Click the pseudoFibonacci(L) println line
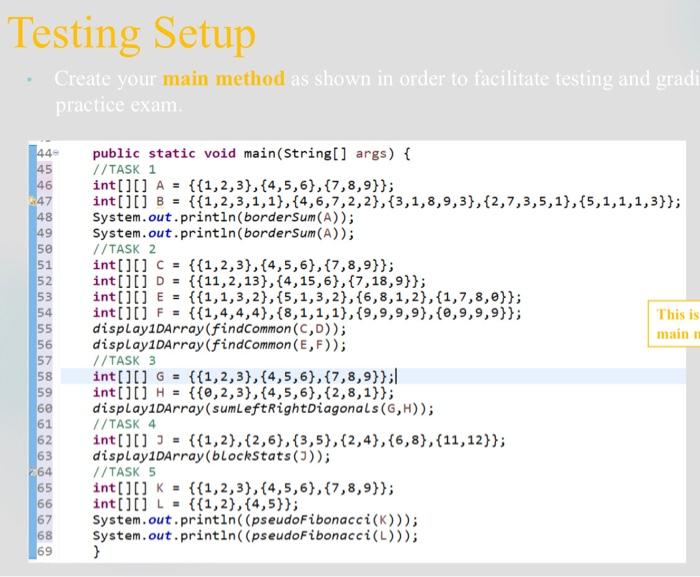Image resolution: width=700 pixels, height=577 pixels. pos(255,536)
